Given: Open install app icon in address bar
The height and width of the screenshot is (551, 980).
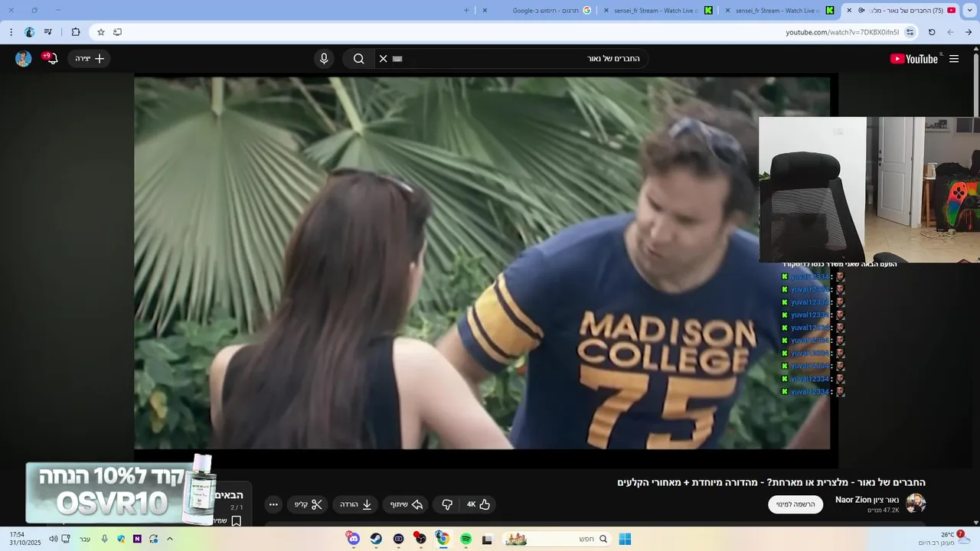Looking at the screenshot, I should 117,32.
